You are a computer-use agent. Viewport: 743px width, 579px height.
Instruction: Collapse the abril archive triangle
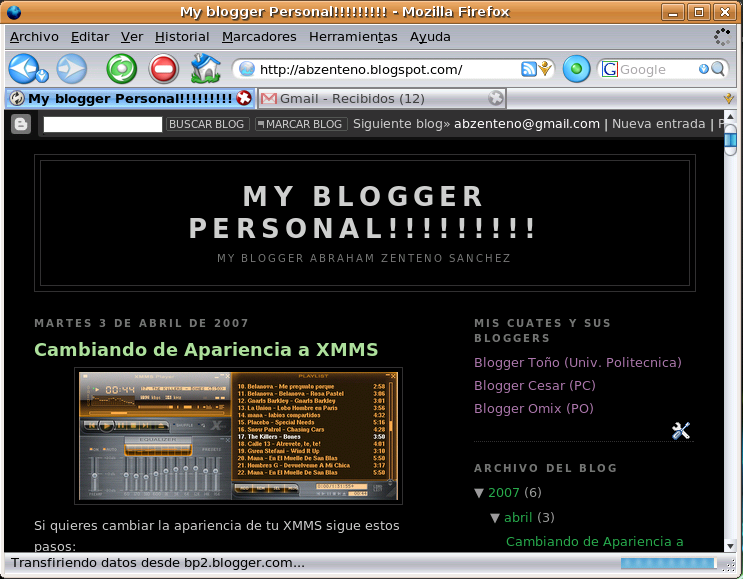pyautogui.click(x=495, y=518)
